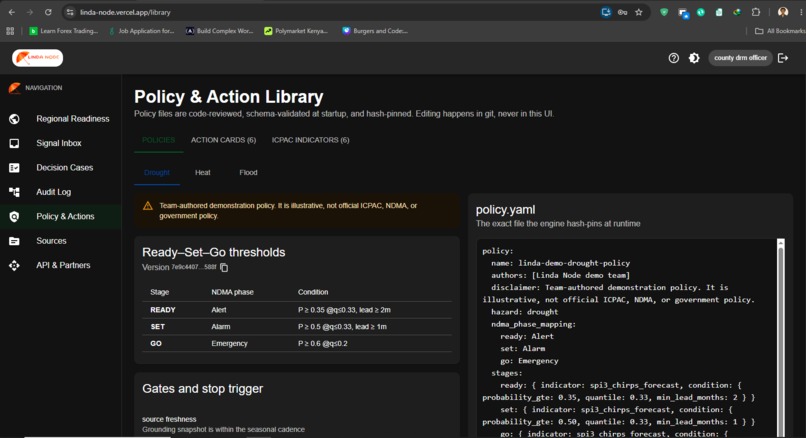
Task: Click the SET stage row label
Action: tap(157, 327)
